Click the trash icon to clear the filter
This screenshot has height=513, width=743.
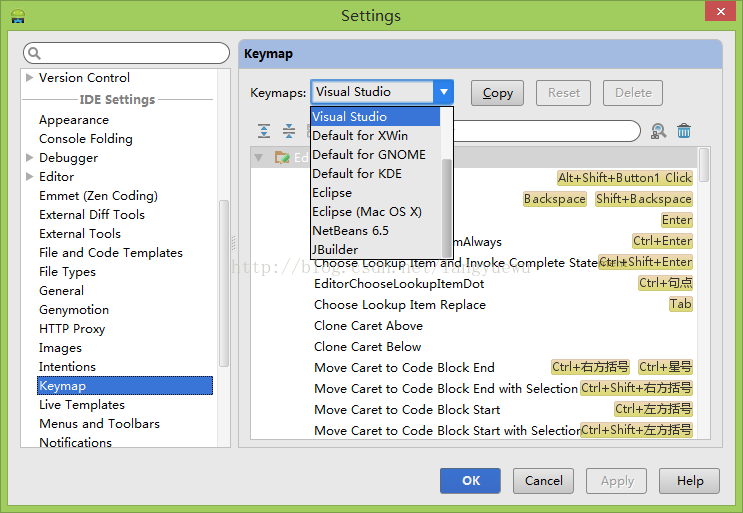684,131
